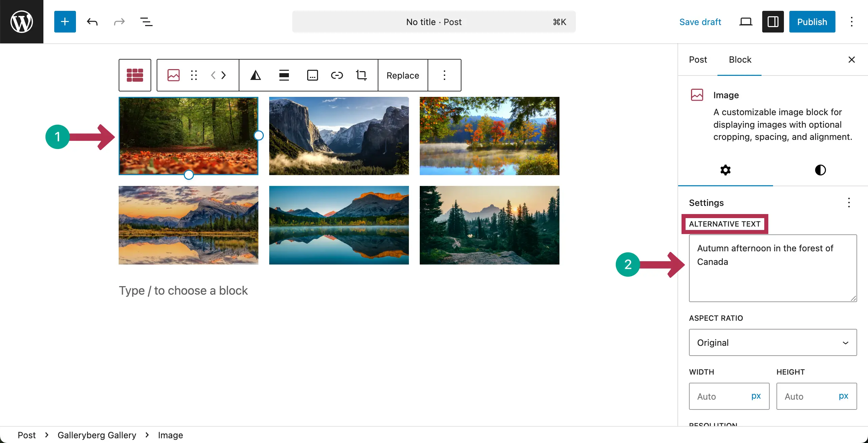
Task: Open the block options three-dot menu
Action: click(x=445, y=75)
